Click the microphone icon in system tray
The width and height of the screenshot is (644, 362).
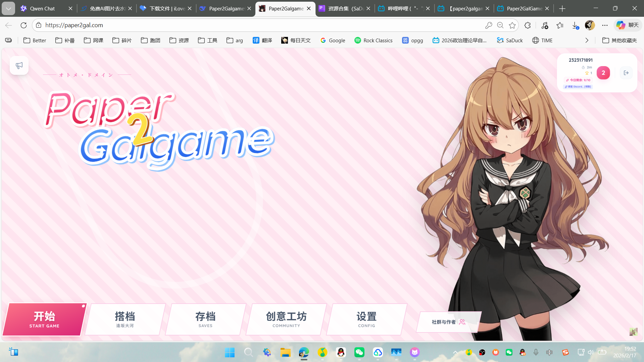[536, 352]
